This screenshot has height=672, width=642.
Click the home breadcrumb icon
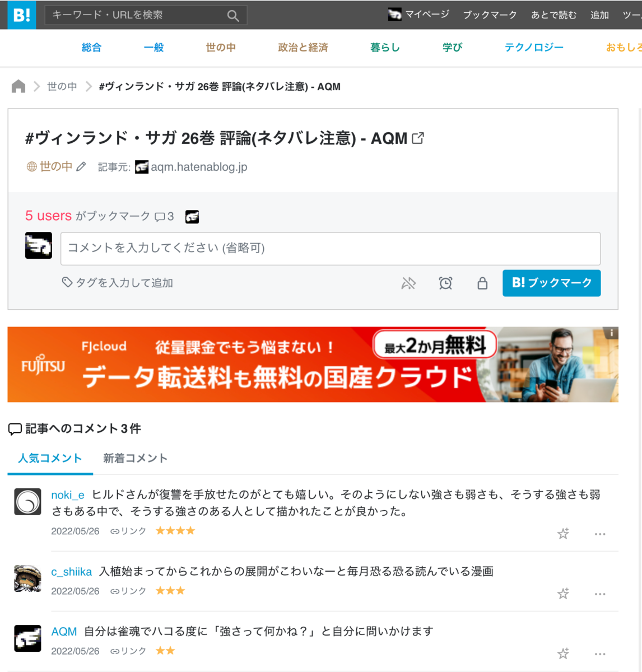coord(18,86)
